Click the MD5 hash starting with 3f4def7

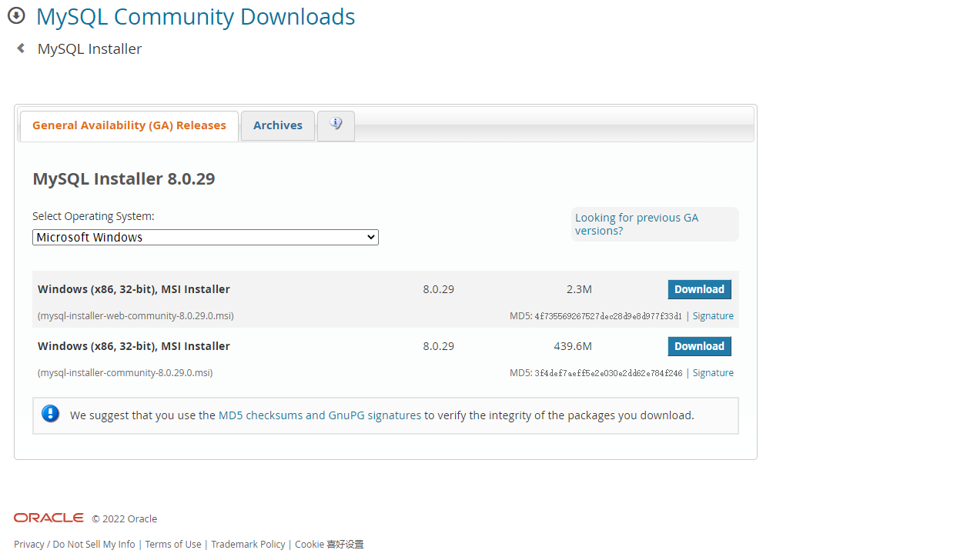[x=608, y=373]
